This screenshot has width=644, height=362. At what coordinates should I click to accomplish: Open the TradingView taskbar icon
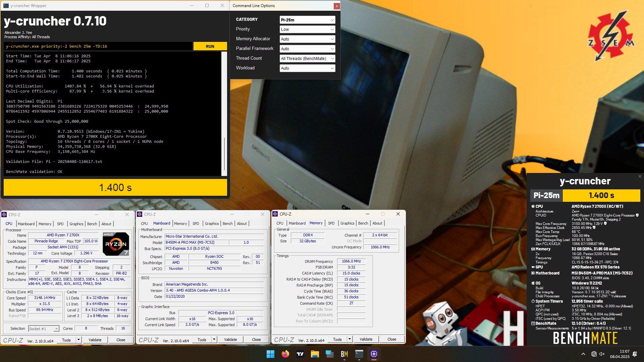300,354
